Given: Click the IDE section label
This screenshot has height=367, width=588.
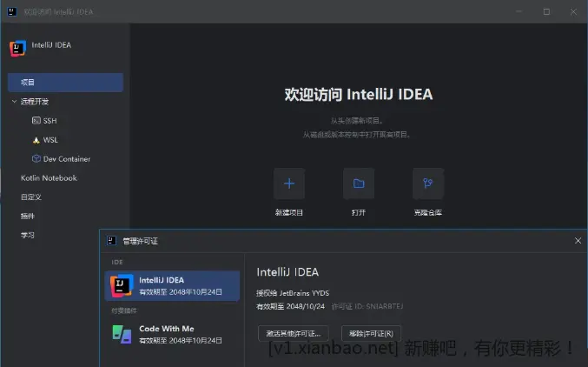Looking at the screenshot, I should [x=117, y=262].
